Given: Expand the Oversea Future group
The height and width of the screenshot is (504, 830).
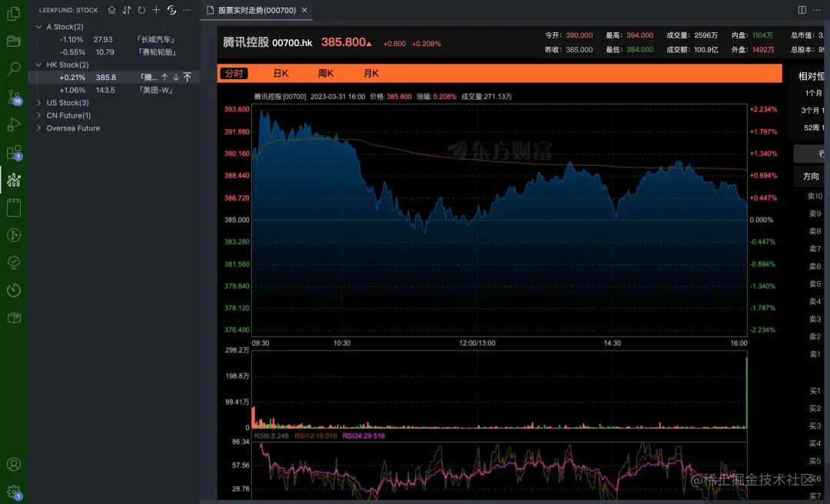Looking at the screenshot, I should click(x=38, y=128).
